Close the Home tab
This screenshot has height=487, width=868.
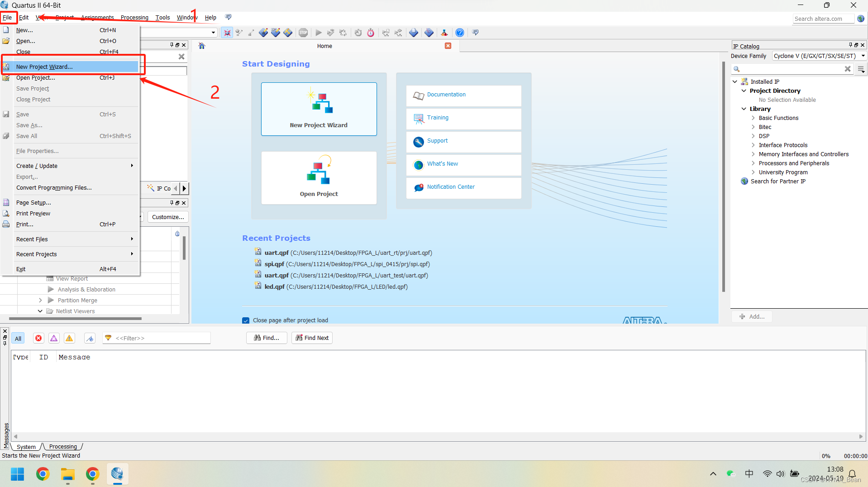click(448, 46)
